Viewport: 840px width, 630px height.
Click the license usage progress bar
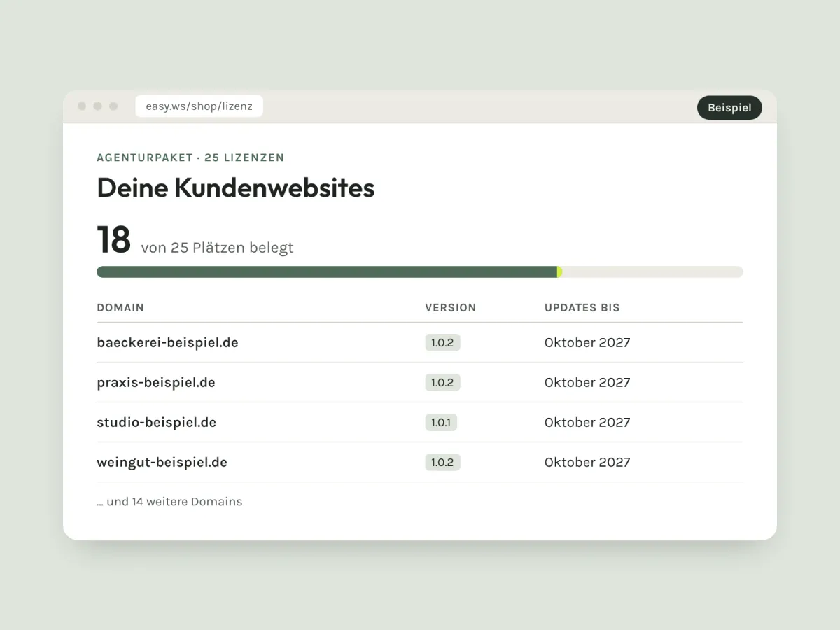(420, 272)
